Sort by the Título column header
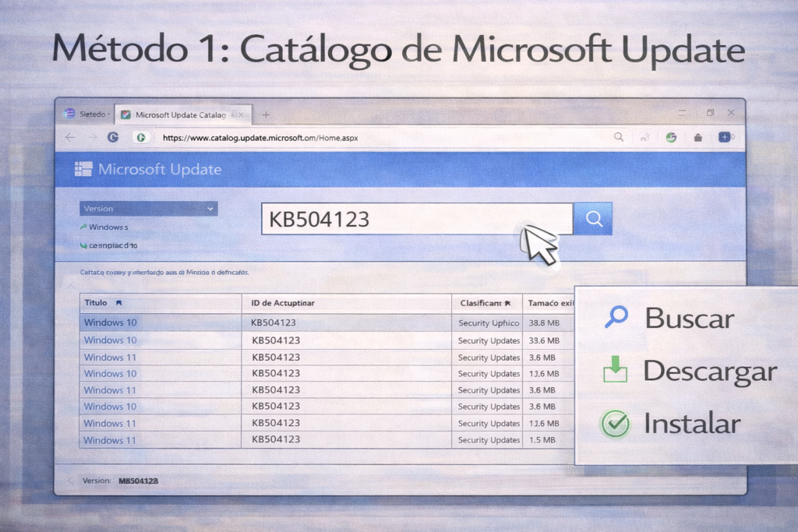Image resolution: width=798 pixels, height=532 pixels. coord(103,302)
